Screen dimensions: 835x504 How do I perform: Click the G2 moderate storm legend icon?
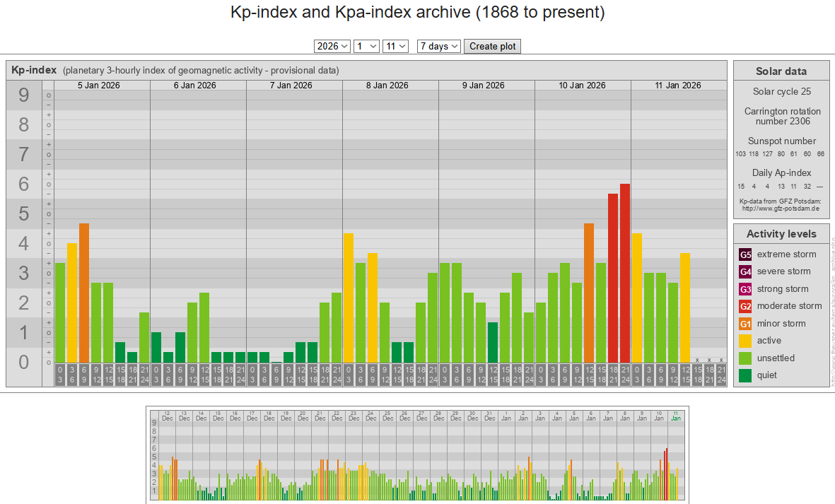point(746,306)
